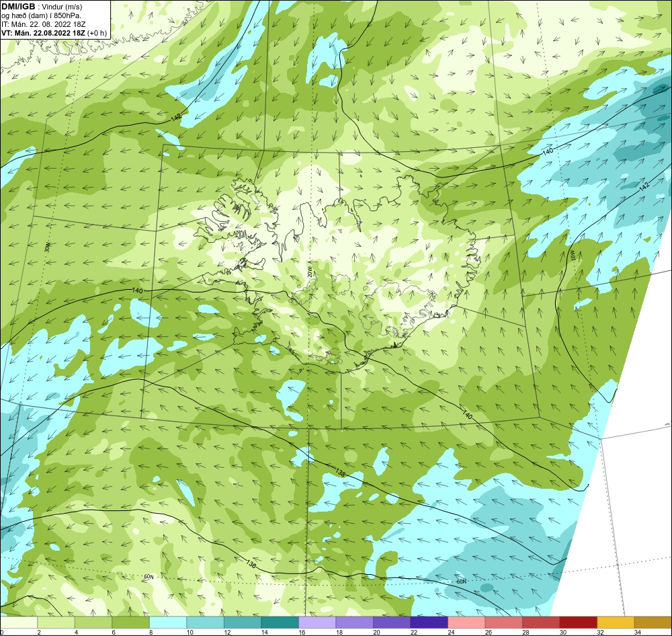Select the '138' contour label

pyautogui.click(x=340, y=473)
